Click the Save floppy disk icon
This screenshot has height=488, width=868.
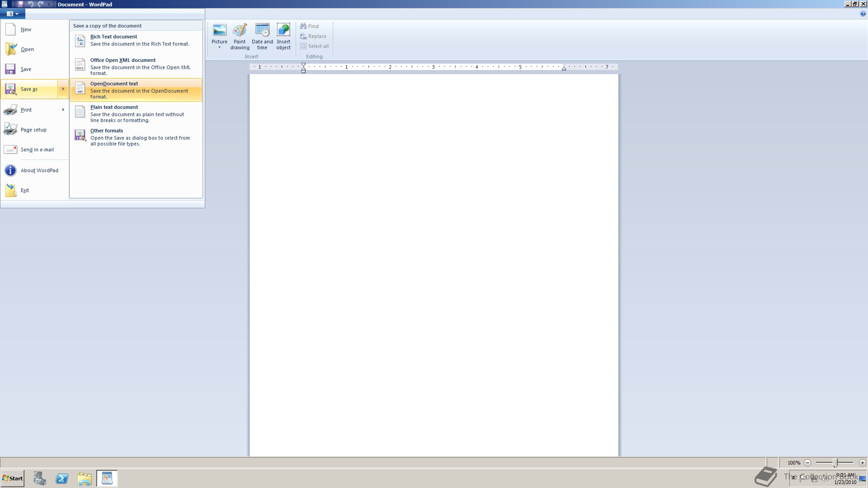10,69
